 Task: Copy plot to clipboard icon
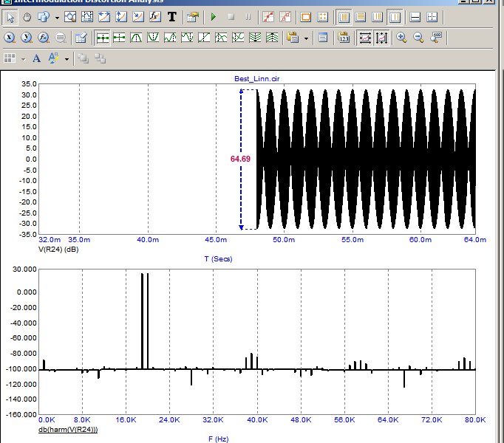pos(293,38)
